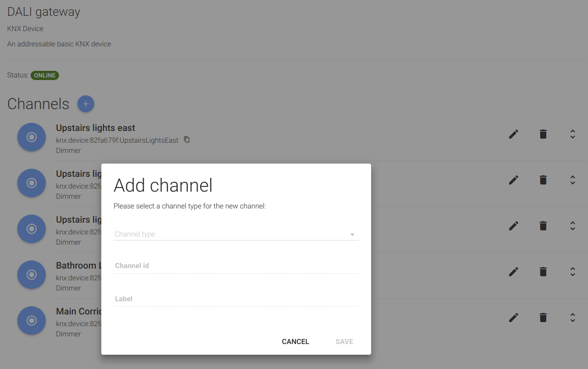Copy the Upstairs lights east channel UID
Image resolution: width=588 pixels, height=369 pixels.
click(187, 140)
